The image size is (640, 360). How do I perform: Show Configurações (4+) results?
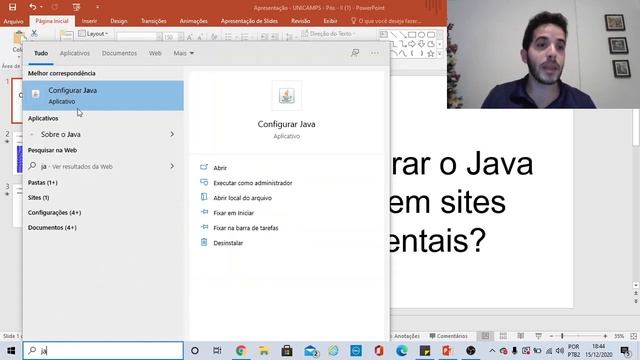pyautogui.click(x=54, y=213)
